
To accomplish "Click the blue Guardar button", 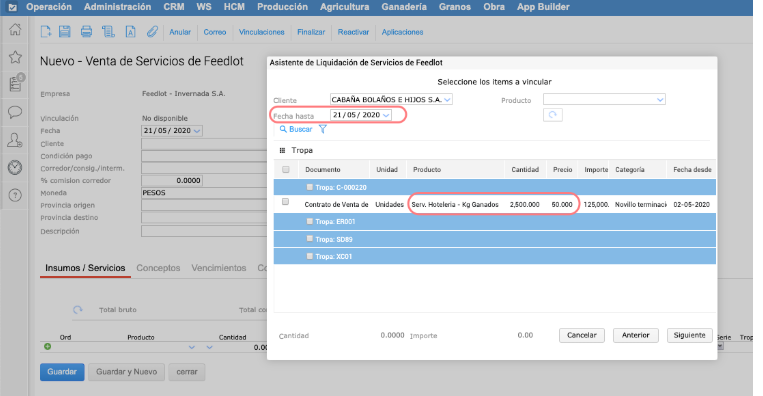I will (62, 372).
